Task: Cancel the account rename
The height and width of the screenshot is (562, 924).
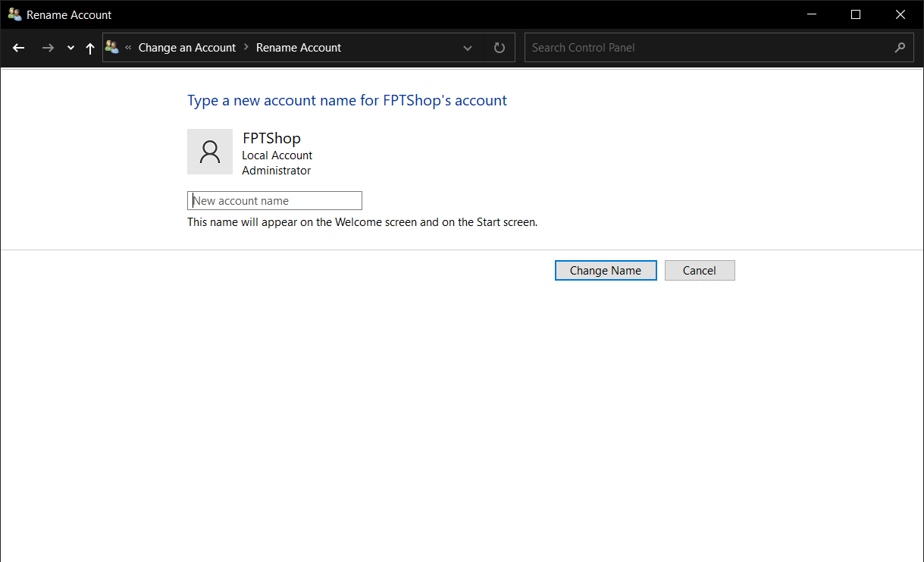Action: click(x=700, y=271)
